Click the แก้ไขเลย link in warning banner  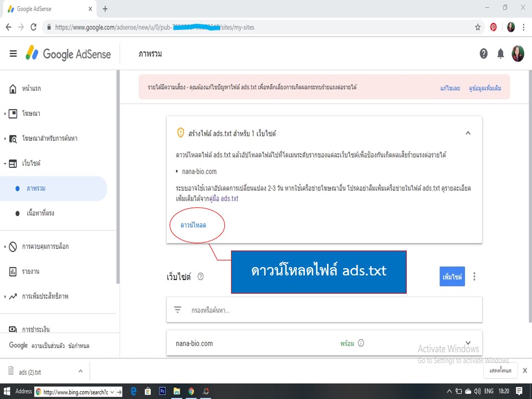click(450, 88)
